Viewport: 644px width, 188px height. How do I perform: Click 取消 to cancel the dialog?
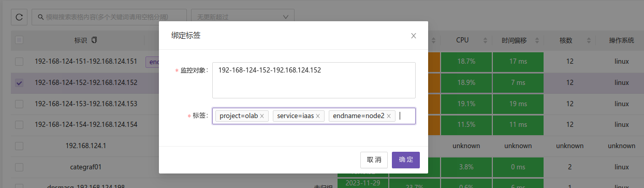[x=374, y=160]
